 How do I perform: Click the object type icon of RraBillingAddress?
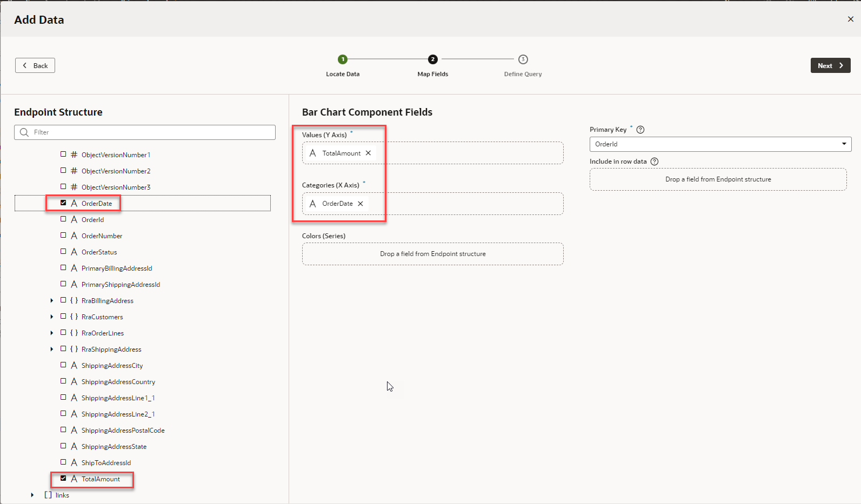(x=74, y=300)
